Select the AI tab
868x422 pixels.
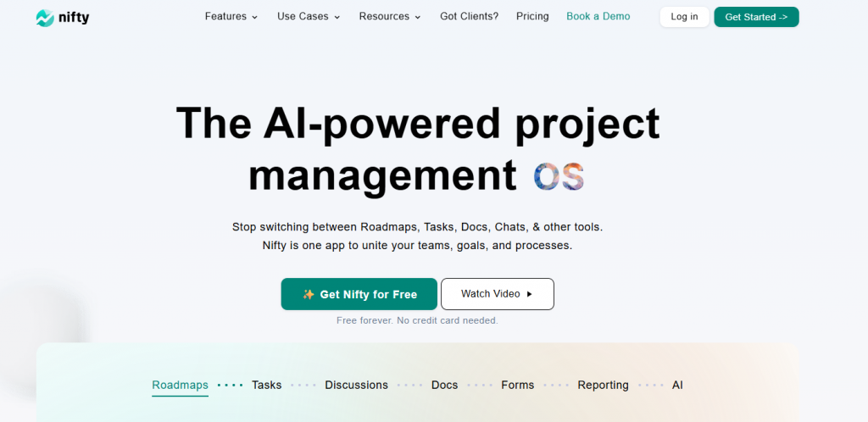pyautogui.click(x=677, y=385)
